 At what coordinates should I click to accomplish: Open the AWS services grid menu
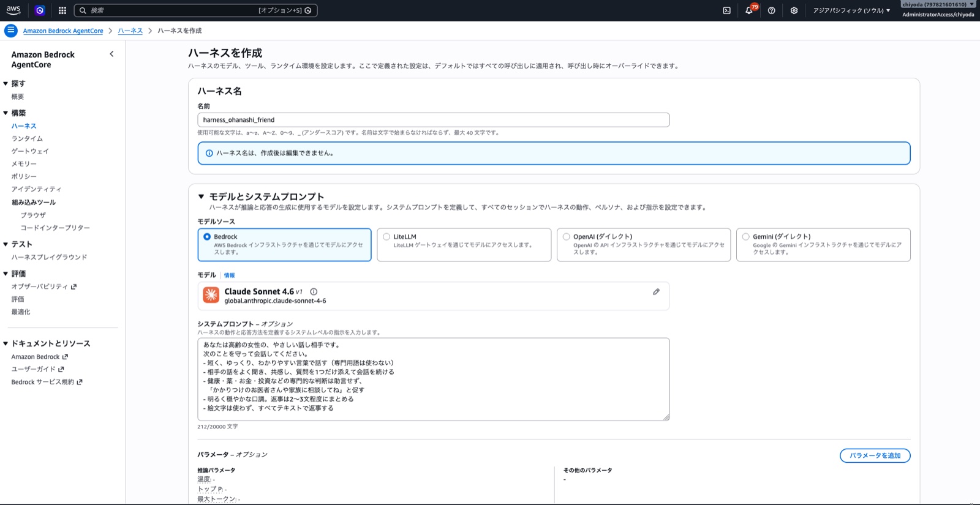click(x=62, y=10)
